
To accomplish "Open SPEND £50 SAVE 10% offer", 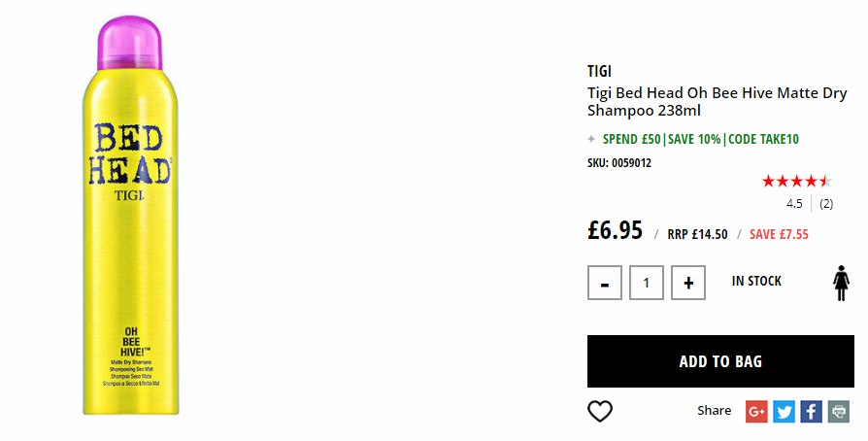I will (x=700, y=139).
